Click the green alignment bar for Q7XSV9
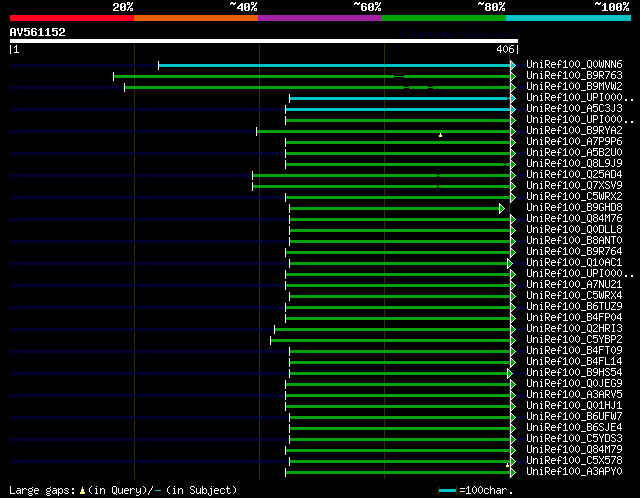The image size is (640, 498). (x=380, y=186)
